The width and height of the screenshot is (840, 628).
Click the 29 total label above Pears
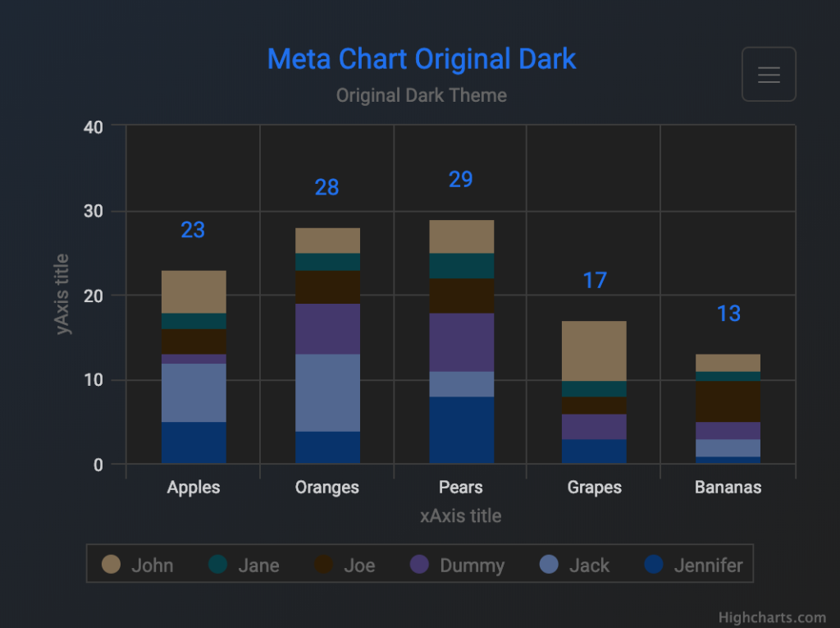(461, 180)
